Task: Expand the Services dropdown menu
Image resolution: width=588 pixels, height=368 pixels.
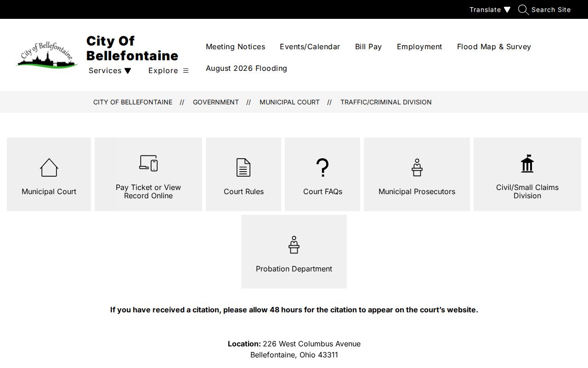Action: click(110, 70)
